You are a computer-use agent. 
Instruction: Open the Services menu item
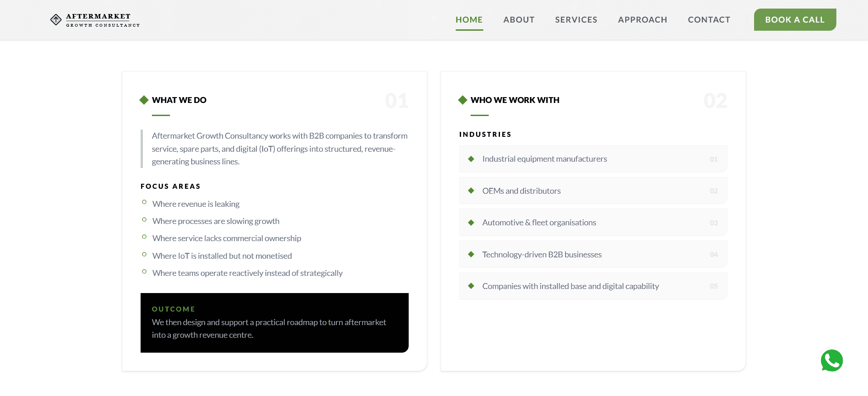click(576, 20)
